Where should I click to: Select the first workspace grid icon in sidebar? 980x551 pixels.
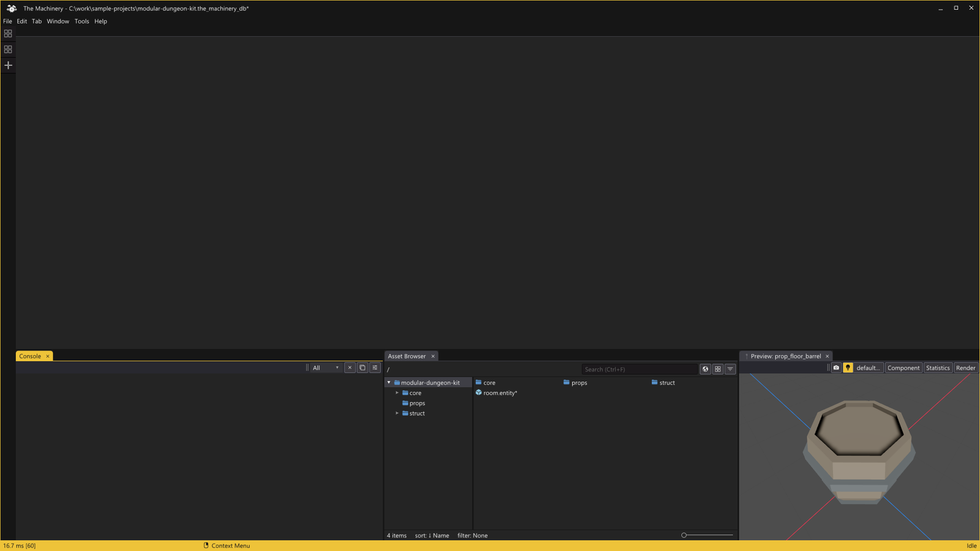(8, 34)
